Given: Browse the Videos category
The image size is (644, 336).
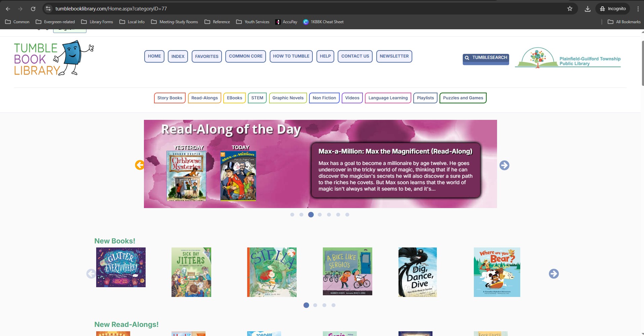Looking at the screenshot, I should (x=352, y=98).
